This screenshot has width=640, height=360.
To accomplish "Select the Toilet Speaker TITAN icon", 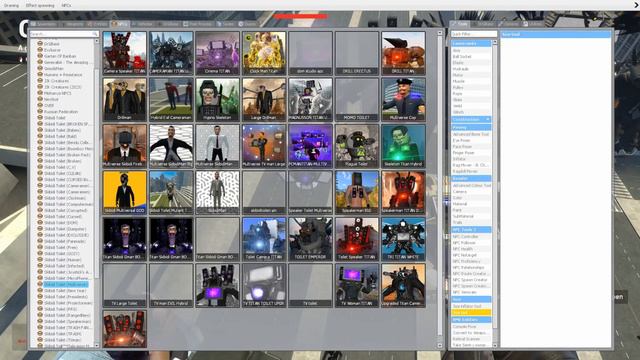I will tap(357, 239).
